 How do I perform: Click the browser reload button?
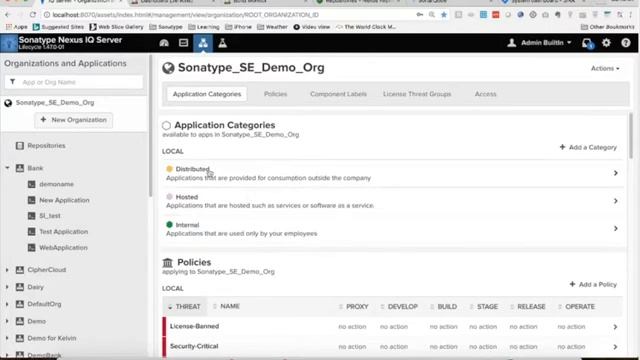pos(33,15)
